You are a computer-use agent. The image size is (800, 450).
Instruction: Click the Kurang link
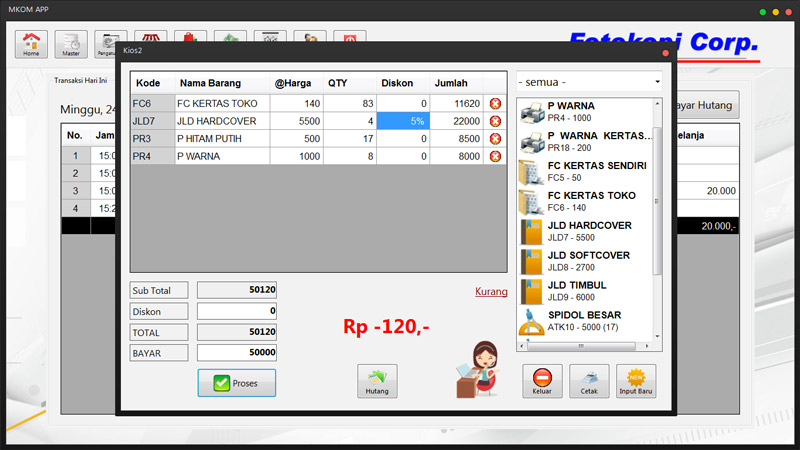tap(491, 291)
